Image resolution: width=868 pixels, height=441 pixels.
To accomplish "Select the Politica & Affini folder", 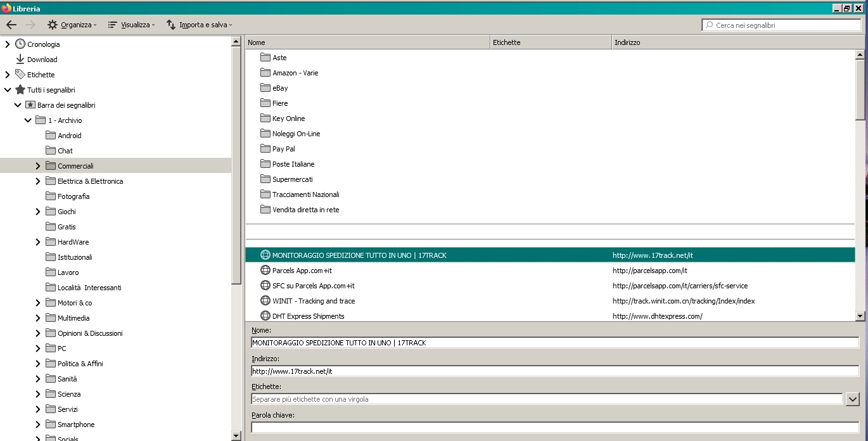I will (x=115, y=364).
